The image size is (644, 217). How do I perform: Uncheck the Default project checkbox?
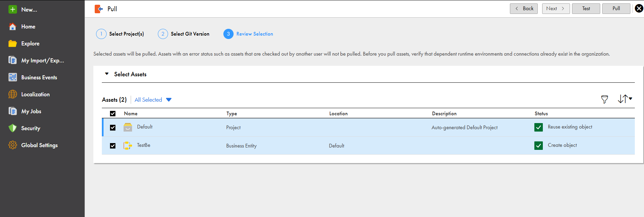tap(113, 127)
